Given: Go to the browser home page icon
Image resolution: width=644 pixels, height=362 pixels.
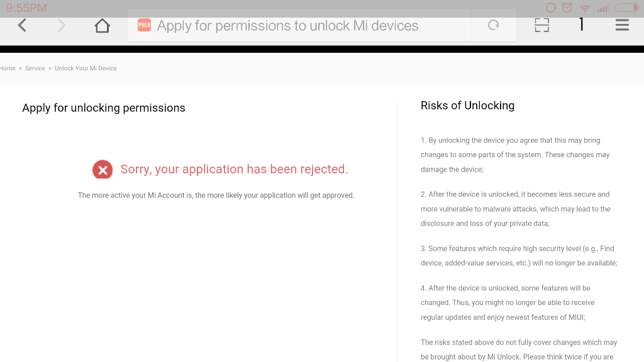Looking at the screenshot, I should tap(102, 26).
